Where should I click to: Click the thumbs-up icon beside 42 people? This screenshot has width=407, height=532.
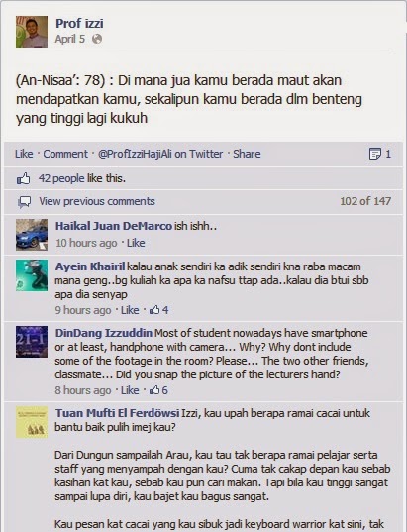tap(24, 178)
